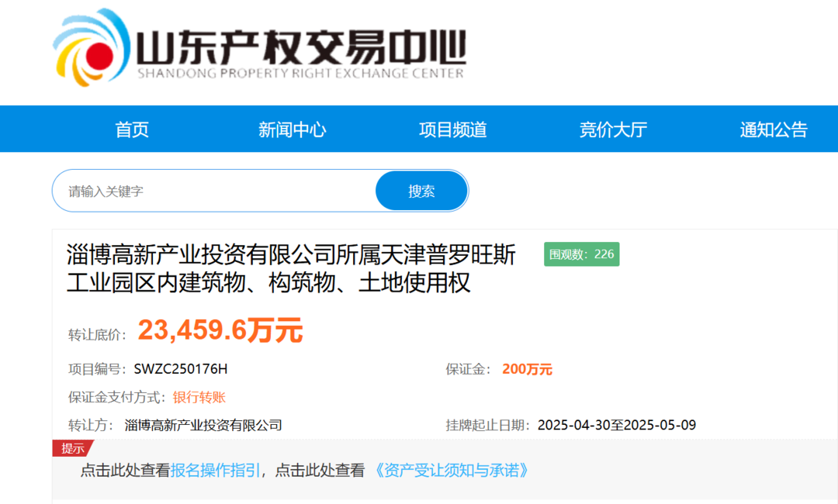Click the green 围观数 226 badge

pyautogui.click(x=581, y=254)
